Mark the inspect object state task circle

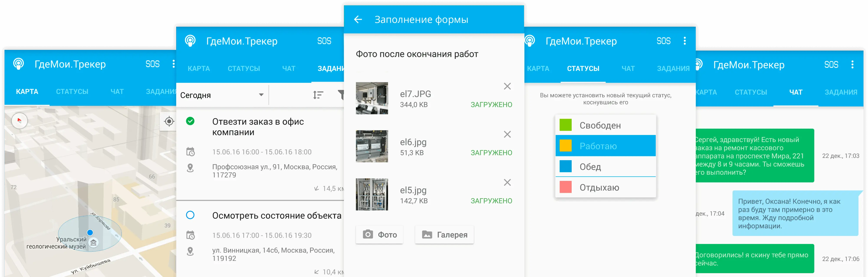(190, 215)
